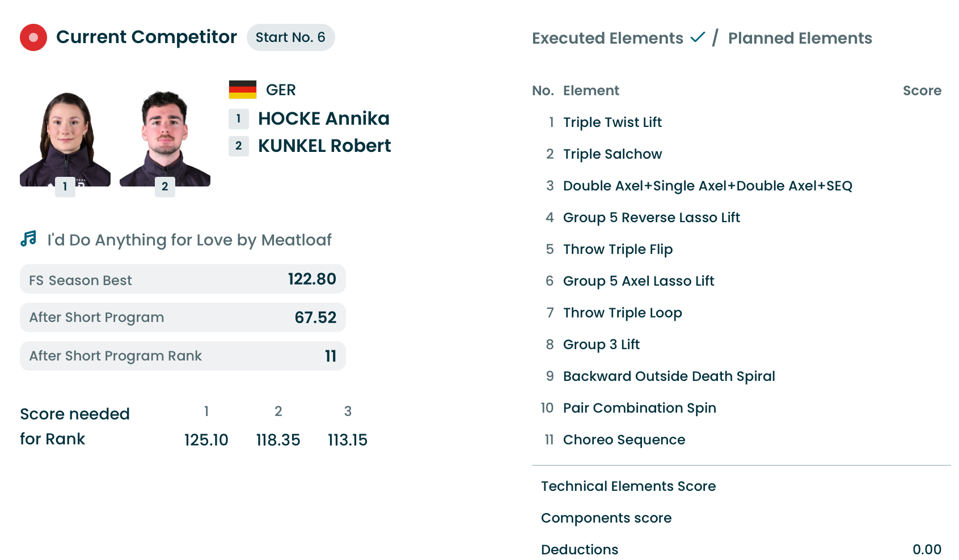Viewport: 959px width, 560px height.
Task: Select the Triple Salchow element
Action: [x=612, y=154]
